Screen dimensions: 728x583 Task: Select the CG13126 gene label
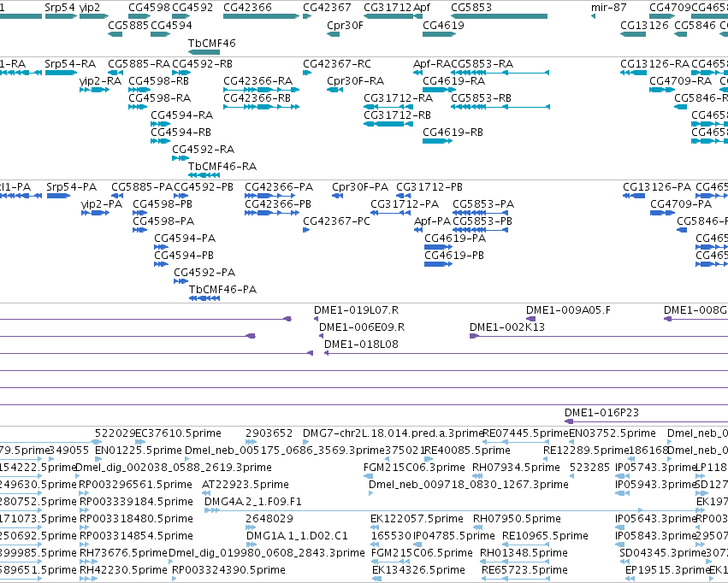644,26
